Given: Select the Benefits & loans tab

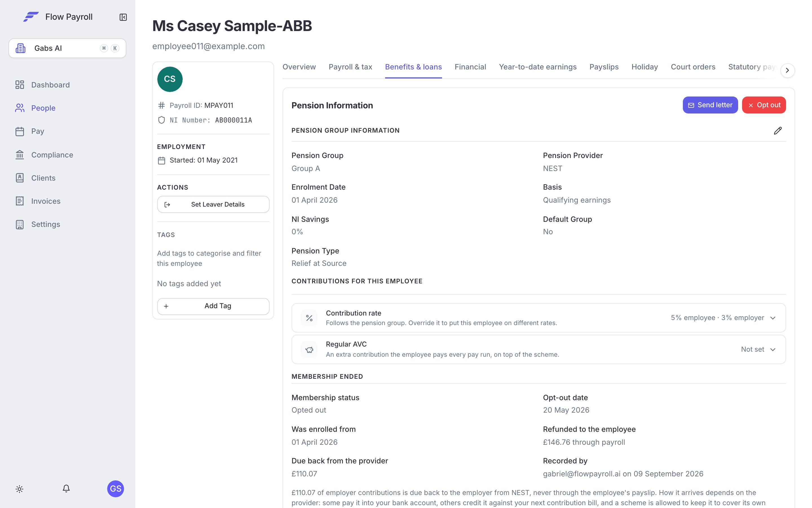Looking at the screenshot, I should 413,67.
